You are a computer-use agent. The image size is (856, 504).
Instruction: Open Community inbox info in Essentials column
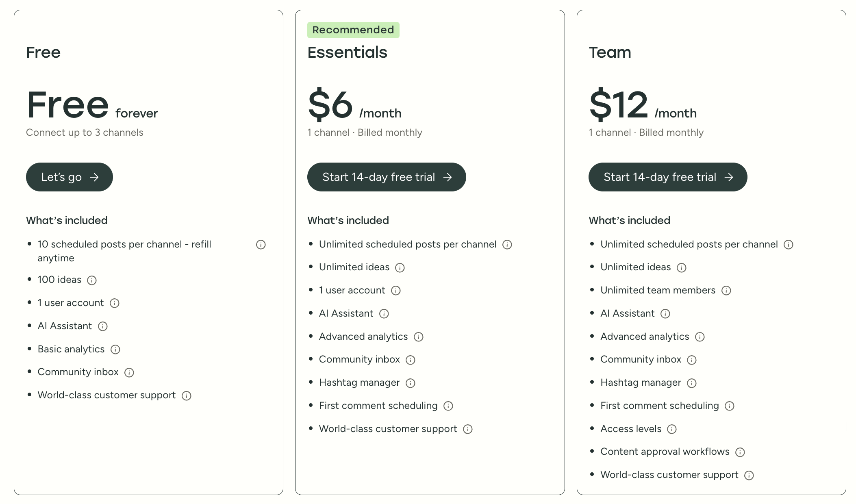coord(411,360)
